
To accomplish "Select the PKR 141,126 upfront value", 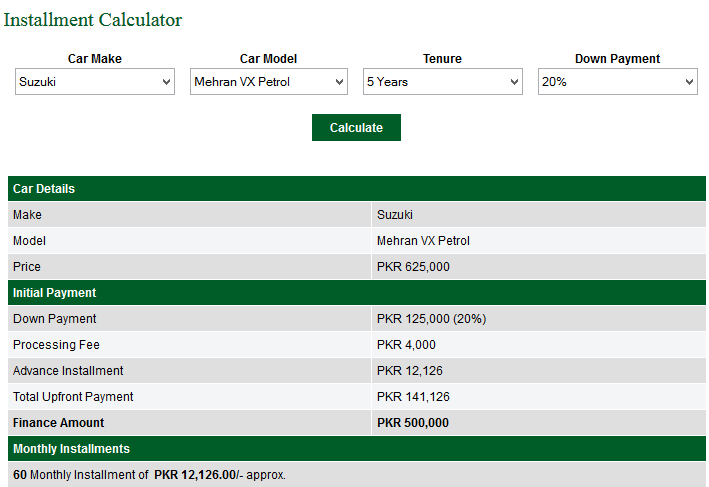I will (x=413, y=397).
